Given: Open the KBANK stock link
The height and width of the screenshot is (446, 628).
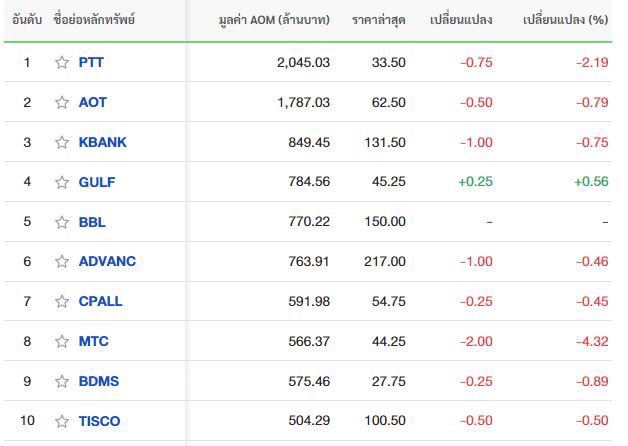Looking at the screenshot, I should (103, 142).
